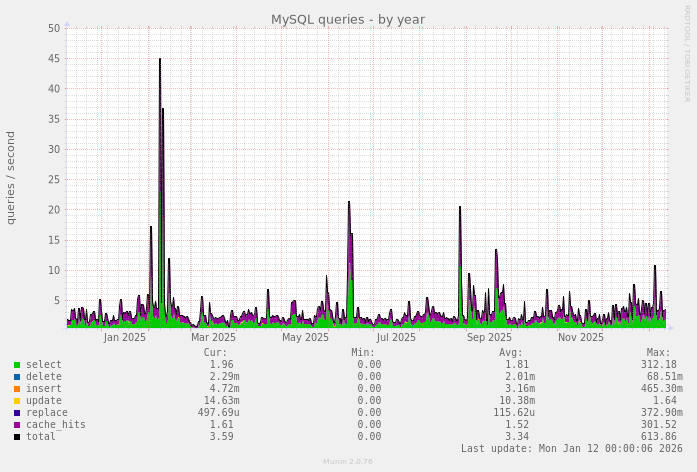The width and height of the screenshot is (697, 472).
Task: Click the 'Jan 2025' x-axis label
Action: (x=124, y=338)
